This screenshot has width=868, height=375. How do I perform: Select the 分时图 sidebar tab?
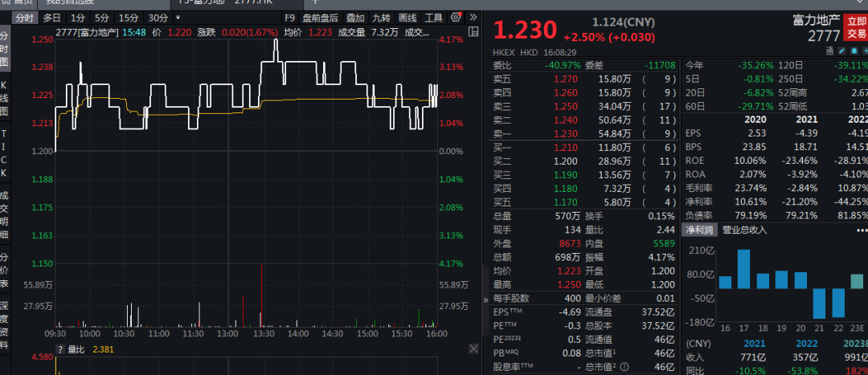[x=5, y=49]
